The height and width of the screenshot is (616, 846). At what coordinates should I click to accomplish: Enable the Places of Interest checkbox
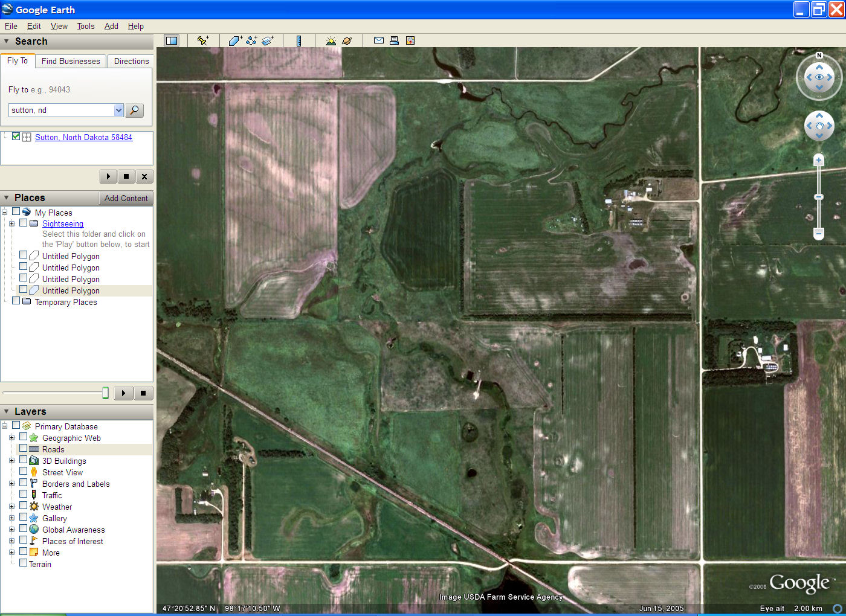(23, 540)
